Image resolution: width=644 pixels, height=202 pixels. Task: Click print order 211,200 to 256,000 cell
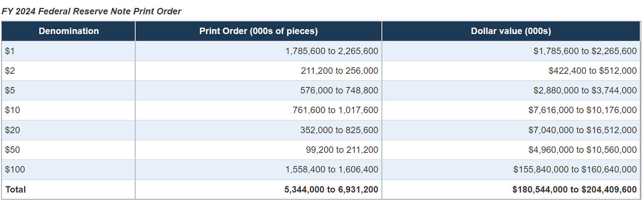click(x=339, y=71)
